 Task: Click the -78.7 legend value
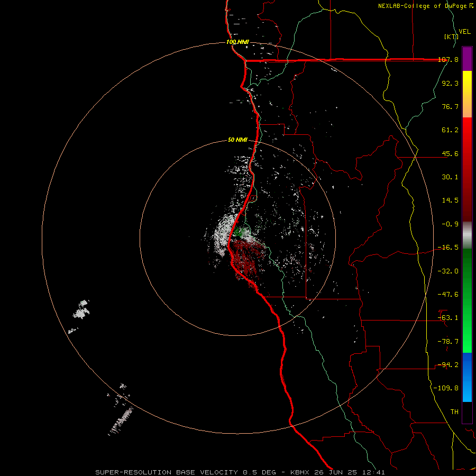click(448, 341)
